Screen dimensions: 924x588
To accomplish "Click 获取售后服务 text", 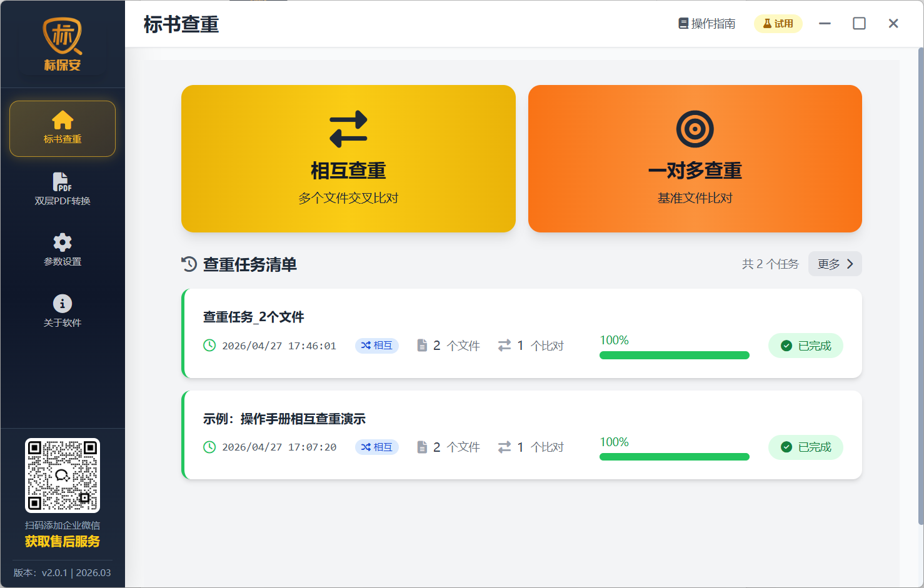I will tap(63, 542).
